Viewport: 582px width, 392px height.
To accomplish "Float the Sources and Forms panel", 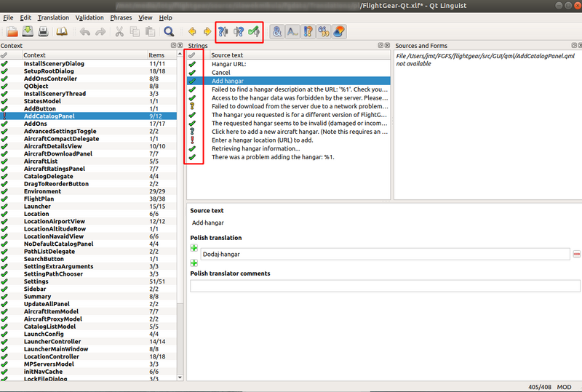I will [x=574, y=45].
